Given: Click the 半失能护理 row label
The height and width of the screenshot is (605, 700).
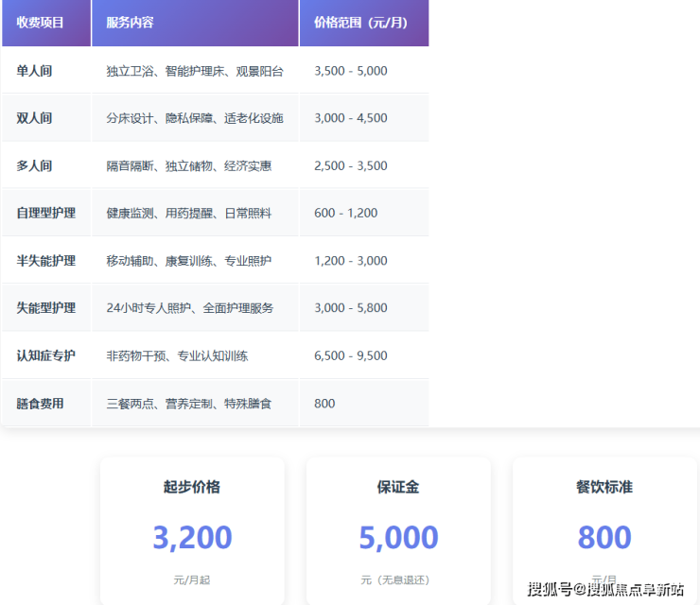Looking at the screenshot, I should click(45, 261).
